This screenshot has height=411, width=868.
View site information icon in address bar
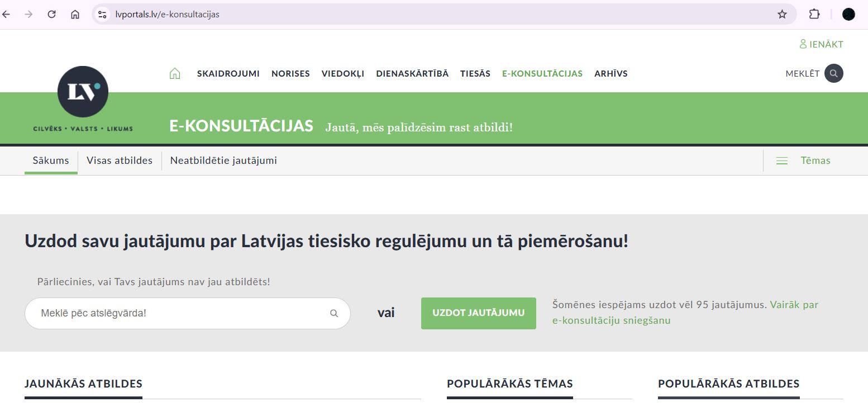[102, 15]
